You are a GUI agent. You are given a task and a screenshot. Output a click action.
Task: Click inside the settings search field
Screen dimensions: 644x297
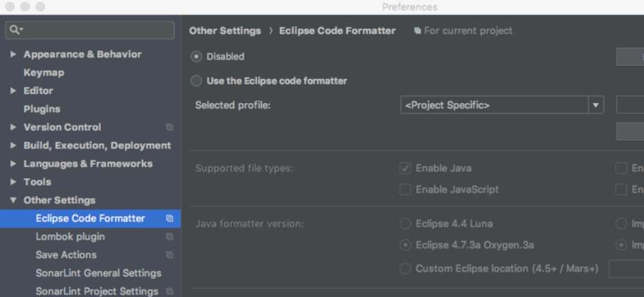[x=90, y=30]
